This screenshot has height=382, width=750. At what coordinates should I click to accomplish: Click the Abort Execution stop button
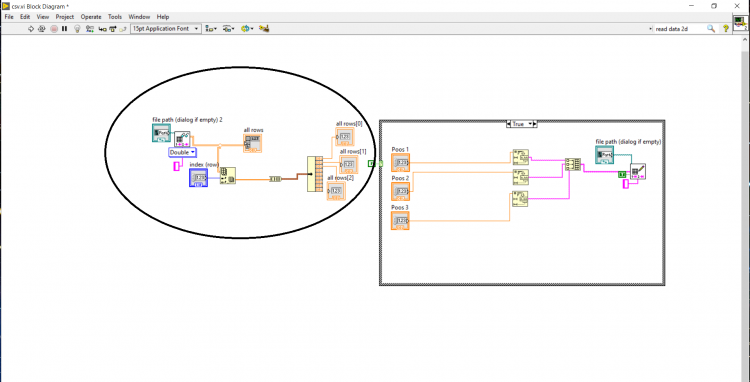click(x=54, y=29)
